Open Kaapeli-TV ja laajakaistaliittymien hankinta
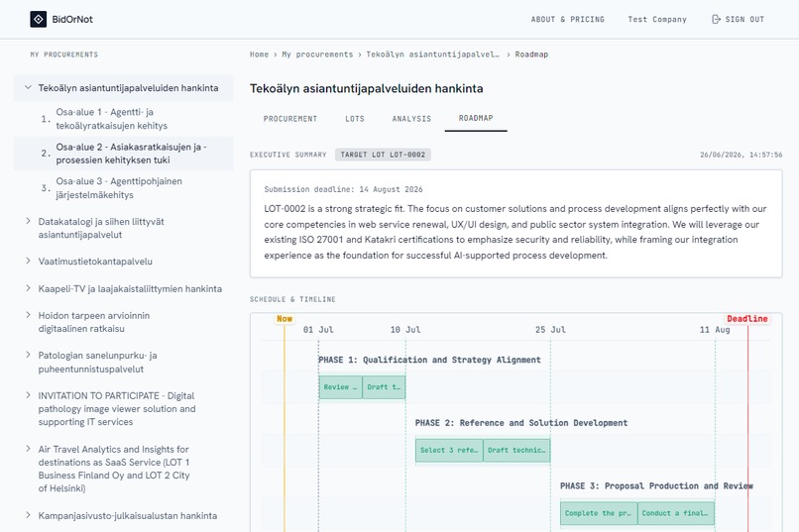This screenshot has width=799, height=532. pyautogui.click(x=130, y=288)
